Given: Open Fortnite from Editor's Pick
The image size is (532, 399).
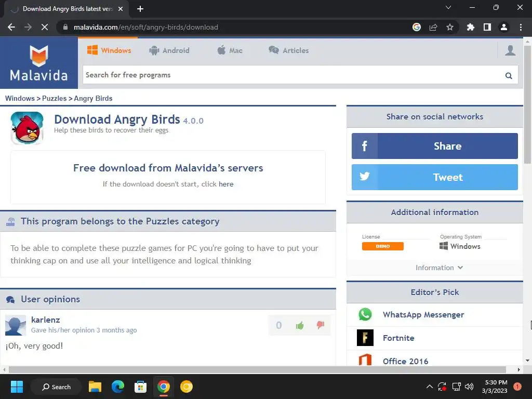Looking at the screenshot, I should [x=398, y=338].
